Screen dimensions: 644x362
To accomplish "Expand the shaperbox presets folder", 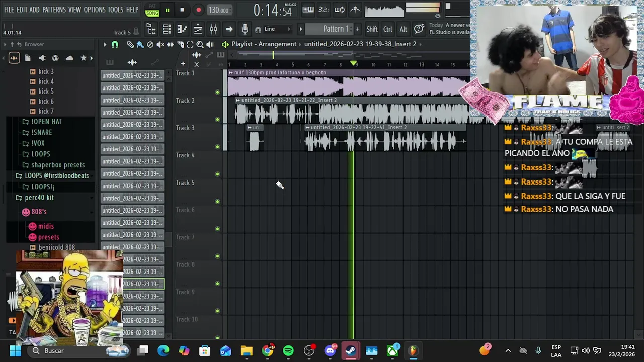I will (x=54, y=165).
